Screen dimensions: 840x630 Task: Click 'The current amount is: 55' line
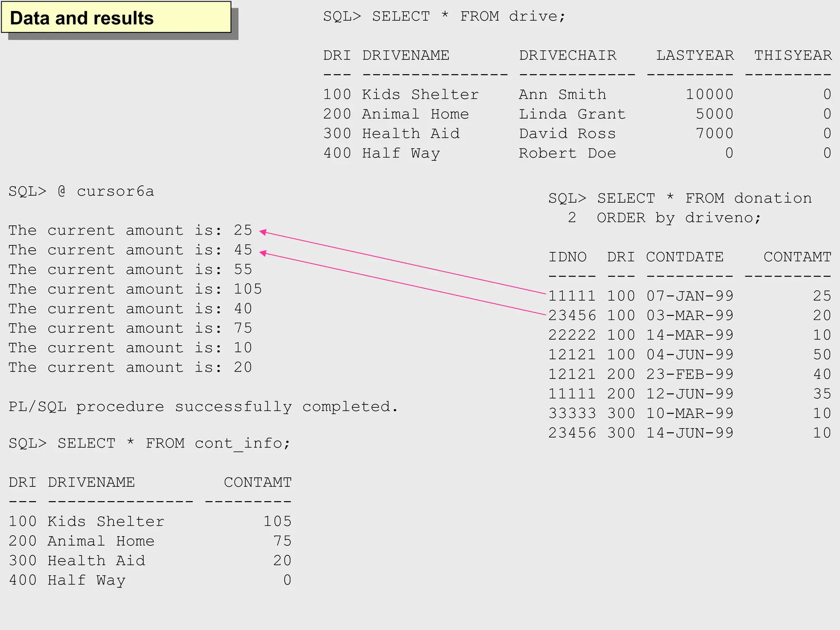[x=130, y=270]
